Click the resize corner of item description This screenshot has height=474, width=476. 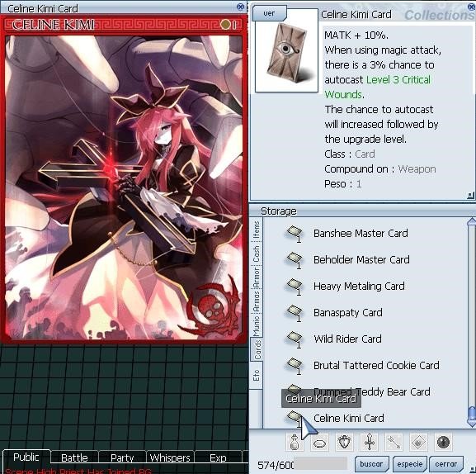coord(470,195)
